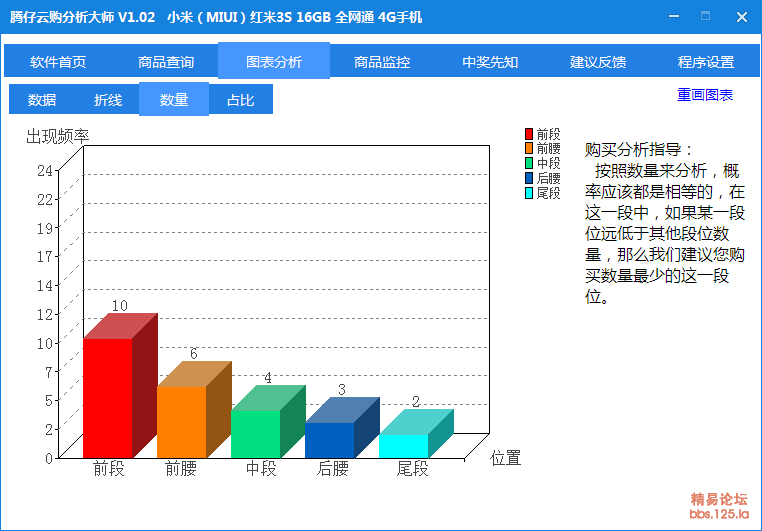The height and width of the screenshot is (531, 762).
Task: Open the 中奖先知 tab
Action: [x=490, y=62]
